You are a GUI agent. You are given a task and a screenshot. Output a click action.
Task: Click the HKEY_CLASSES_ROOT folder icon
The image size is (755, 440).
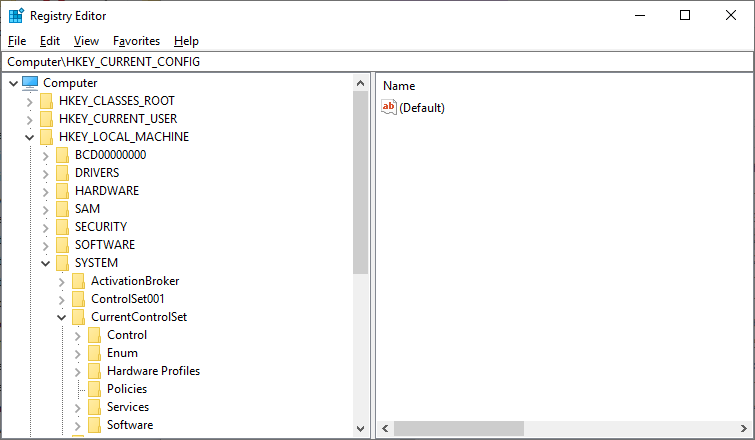point(46,101)
